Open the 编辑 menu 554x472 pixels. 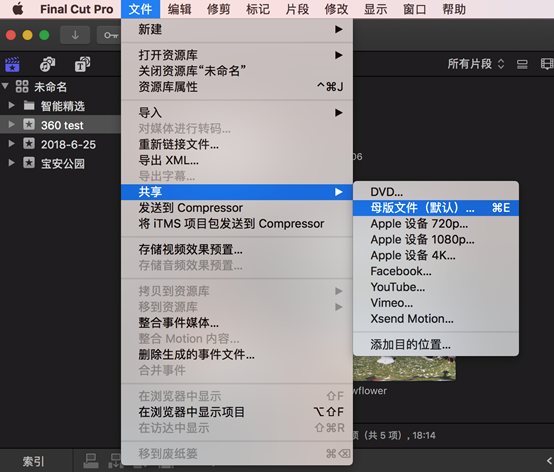click(179, 9)
